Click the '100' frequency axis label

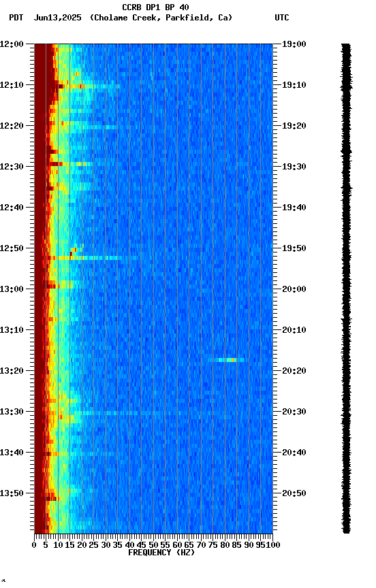[x=273, y=545]
